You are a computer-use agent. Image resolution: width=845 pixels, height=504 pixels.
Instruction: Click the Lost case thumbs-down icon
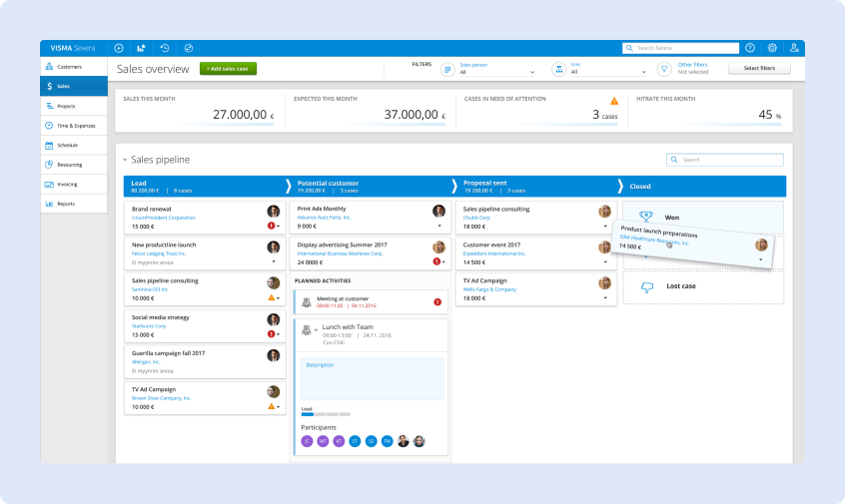pos(646,286)
